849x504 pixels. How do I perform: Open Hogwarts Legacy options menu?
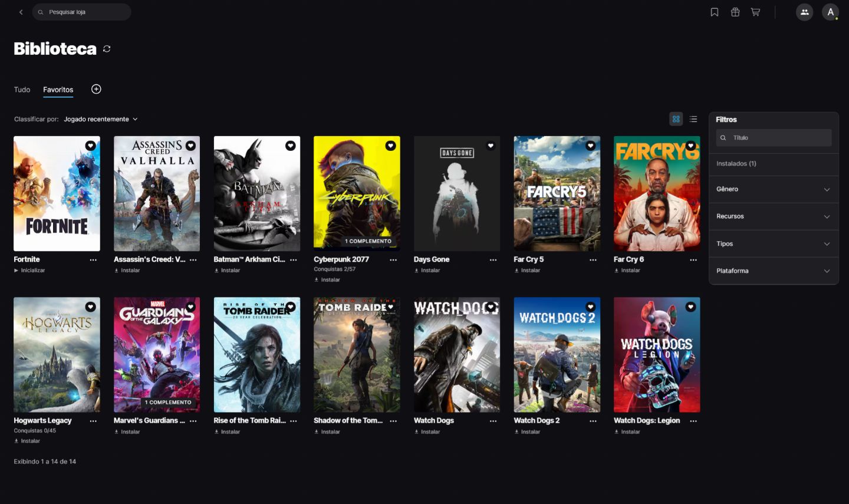(93, 421)
